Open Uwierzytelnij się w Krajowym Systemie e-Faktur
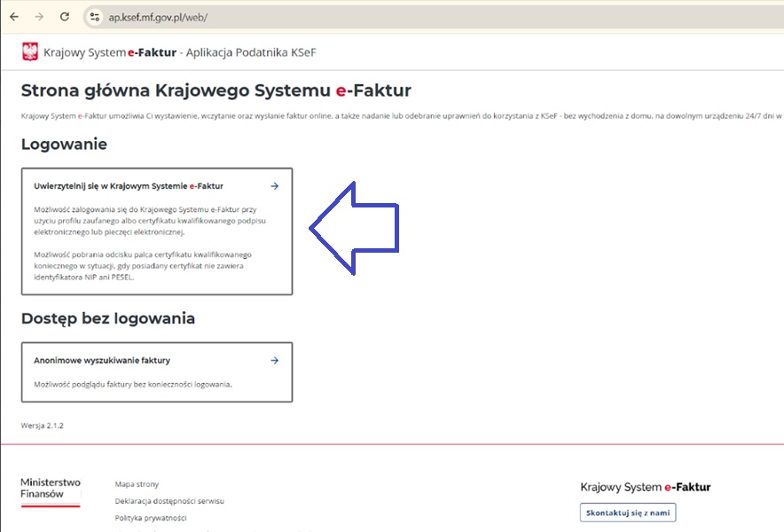The height and width of the screenshot is (532, 784). pyautogui.click(x=129, y=186)
